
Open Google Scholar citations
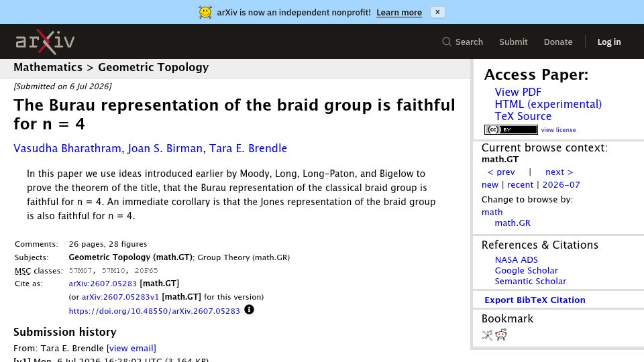(x=526, y=270)
